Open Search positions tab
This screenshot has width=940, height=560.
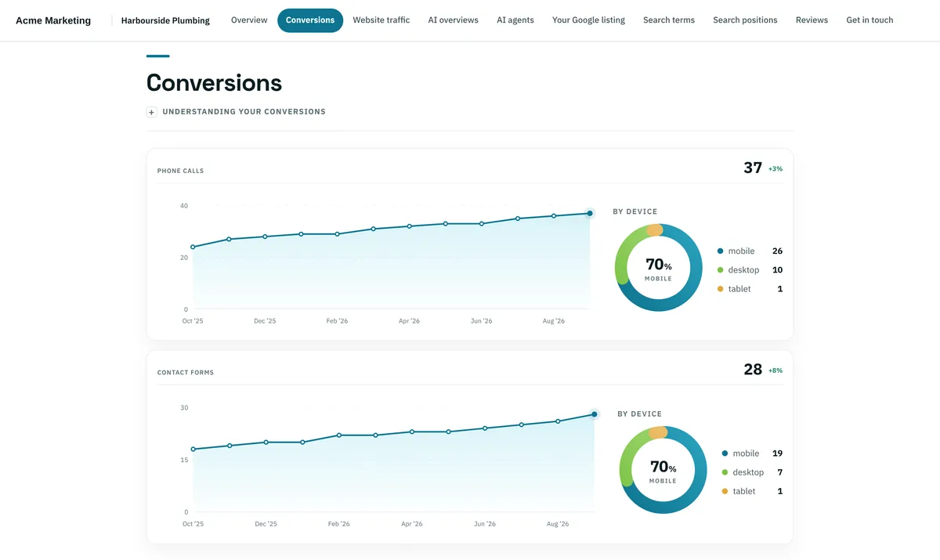(x=745, y=20)
